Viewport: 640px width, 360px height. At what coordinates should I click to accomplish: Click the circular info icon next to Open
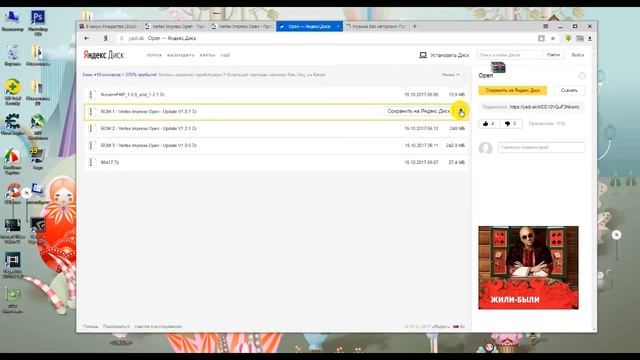(582, 76)
